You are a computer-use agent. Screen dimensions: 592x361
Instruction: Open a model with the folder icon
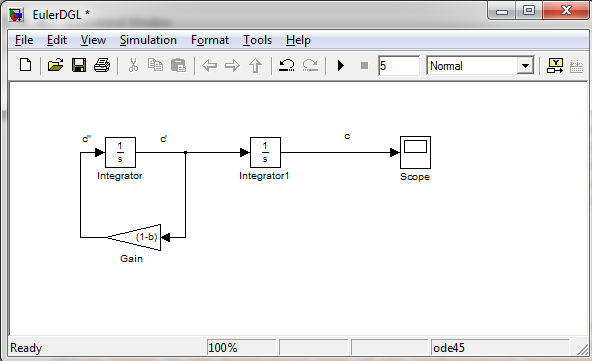56,65
